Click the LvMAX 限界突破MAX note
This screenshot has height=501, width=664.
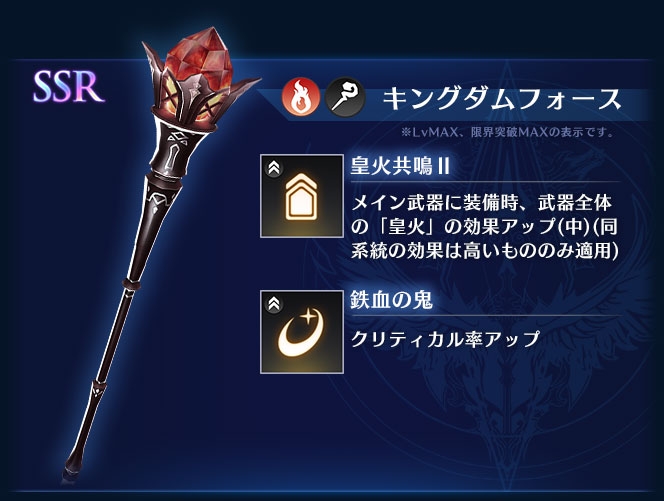pyautogui.click(x=508, y=133)
